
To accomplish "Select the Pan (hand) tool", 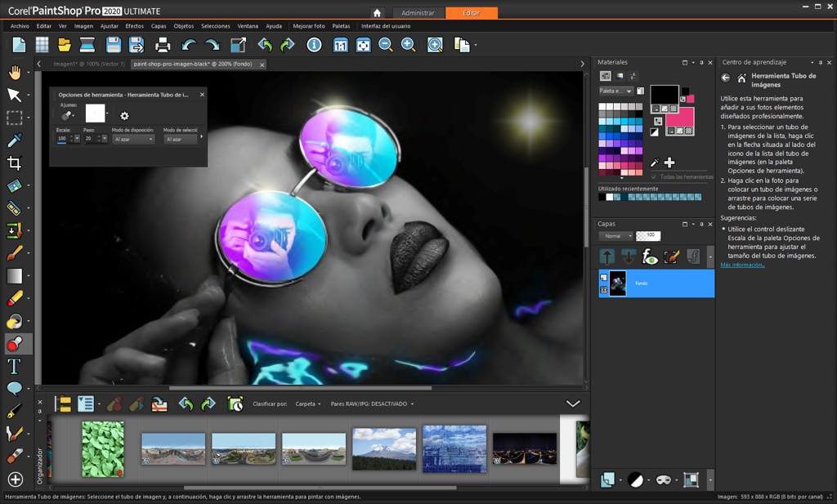I will 15,74.
